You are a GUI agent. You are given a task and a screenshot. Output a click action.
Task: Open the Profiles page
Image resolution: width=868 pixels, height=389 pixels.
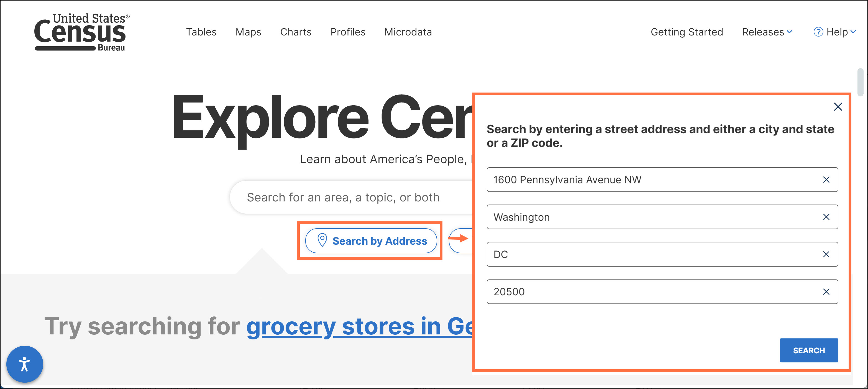tap(348, 32)
